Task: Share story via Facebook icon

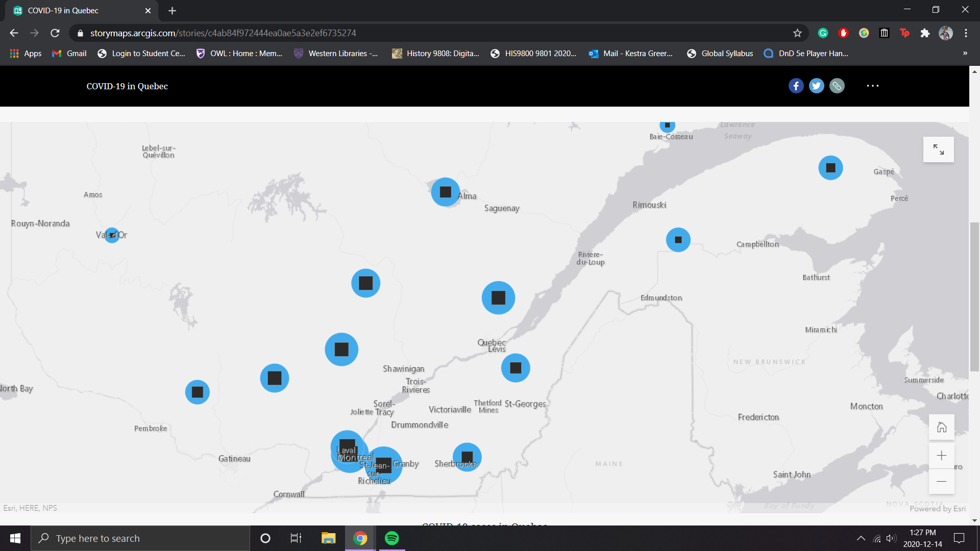Action: [x=796, y=86]
